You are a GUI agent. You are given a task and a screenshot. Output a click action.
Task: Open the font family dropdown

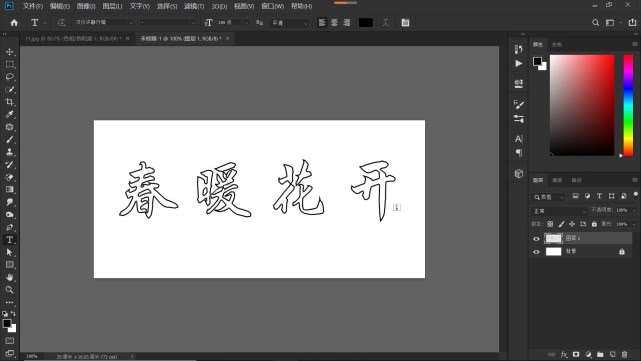[x=104, y=22]
